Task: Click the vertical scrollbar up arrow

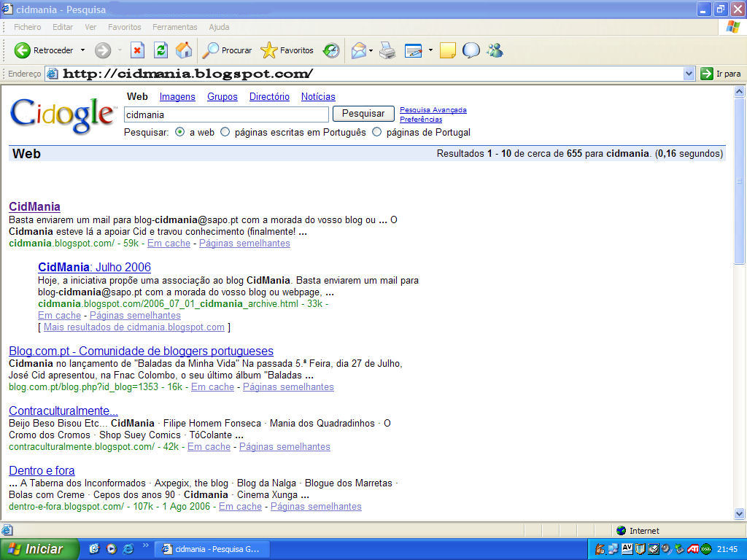Action: [x=740, y=91]
